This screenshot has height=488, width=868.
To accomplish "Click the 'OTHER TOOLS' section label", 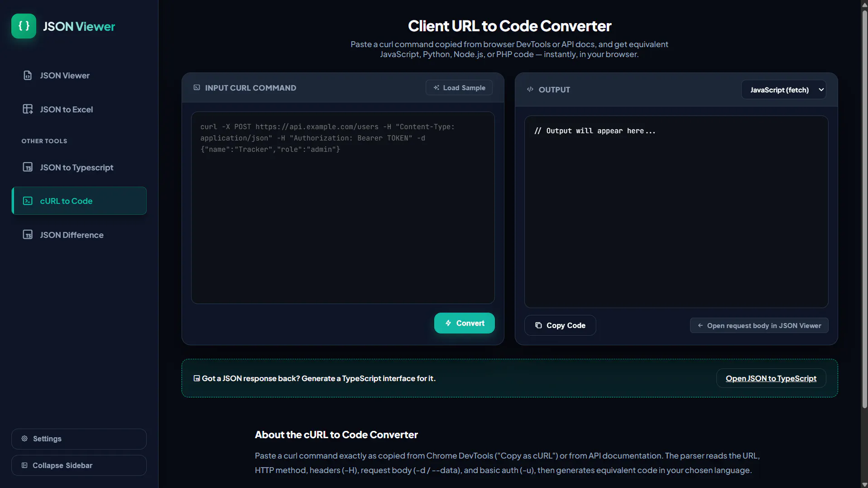I will pyautogui.click(x=44, y=141).
